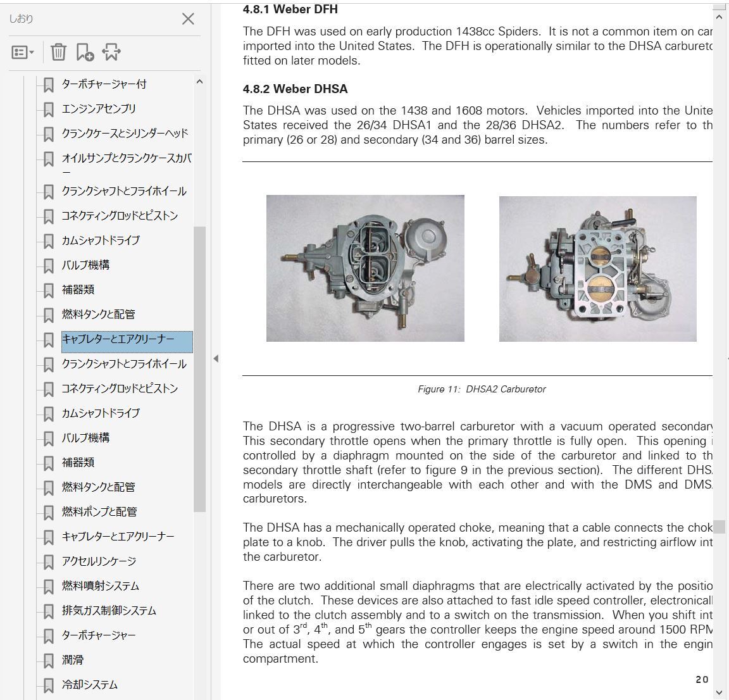Select the highlighted キャブレターとエアクリーナー bookmark
Screen dimensions: 729x700
click(127, 341)
